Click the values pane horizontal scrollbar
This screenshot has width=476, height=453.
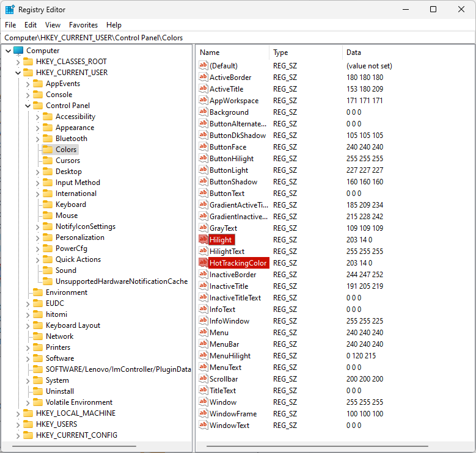pyautogui.click(x=317, y=446)
